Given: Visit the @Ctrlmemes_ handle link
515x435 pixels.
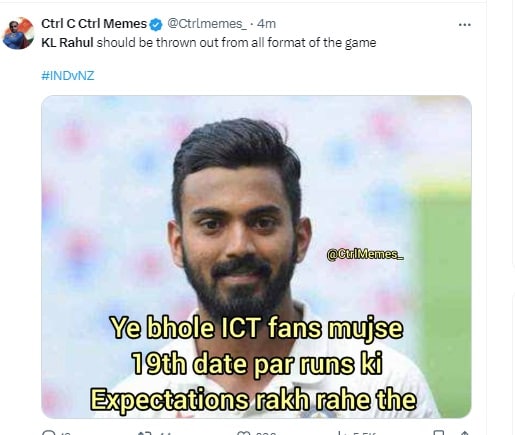Looking at the screenshot, I should (x=207, y=24).
